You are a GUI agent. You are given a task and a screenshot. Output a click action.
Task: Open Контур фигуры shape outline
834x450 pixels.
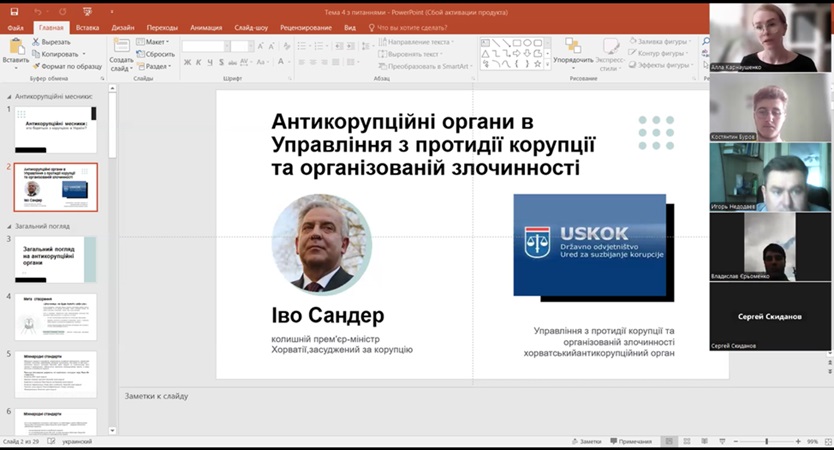[x=658, y=53]
